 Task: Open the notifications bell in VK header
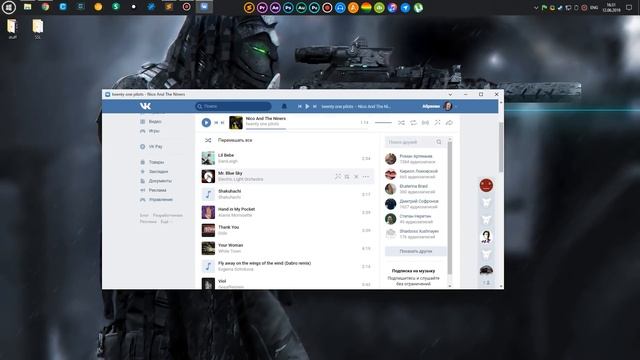pyautogui.click(x=284, y=106)
